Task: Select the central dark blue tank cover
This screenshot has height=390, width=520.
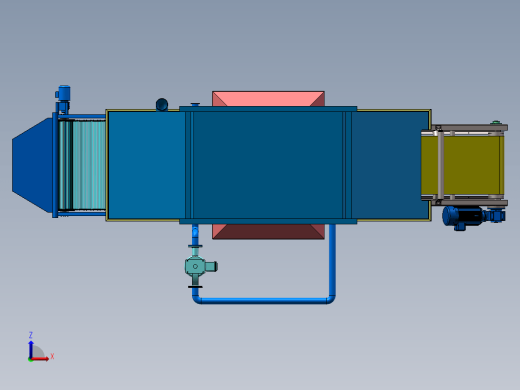Action: [268, 165]
